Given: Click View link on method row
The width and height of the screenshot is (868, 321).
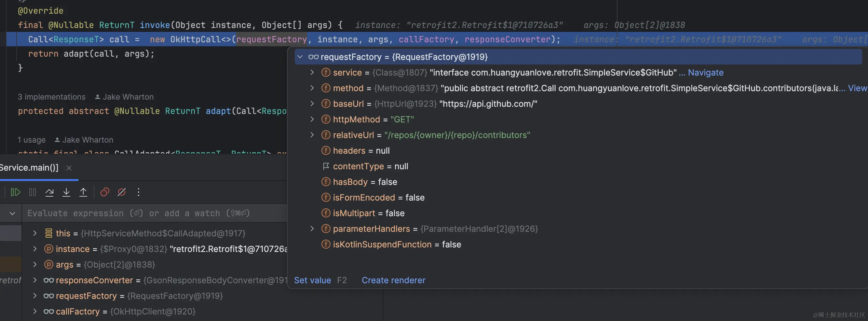Looking at the screenshot, I should 857,88.
